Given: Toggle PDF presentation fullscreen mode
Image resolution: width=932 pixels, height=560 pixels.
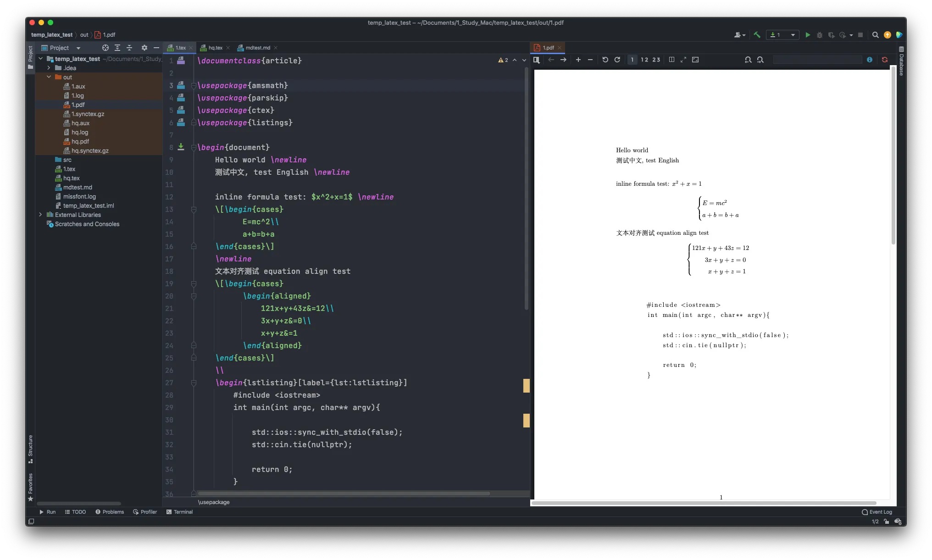Looking at the screenshot, I should 683,60.
